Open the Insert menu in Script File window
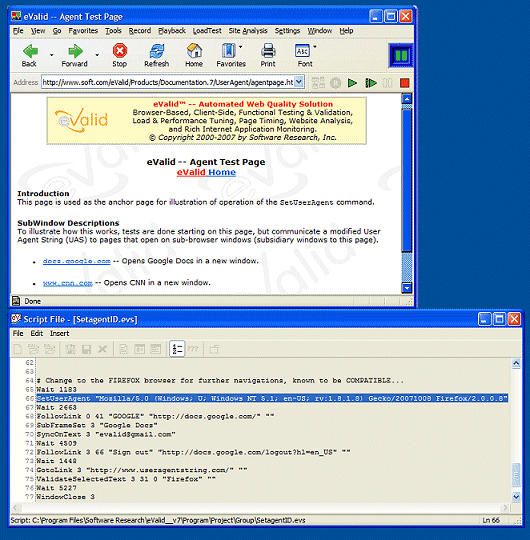The width and height of the screenshot is (530, 540). (x=60, y=333)
